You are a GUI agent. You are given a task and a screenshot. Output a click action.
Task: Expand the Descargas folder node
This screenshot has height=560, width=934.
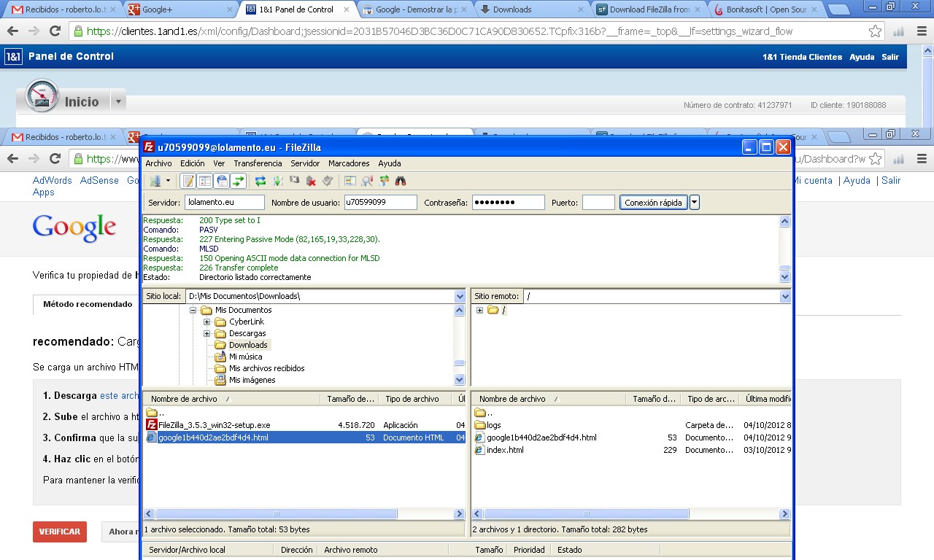(x=207, y=333)
